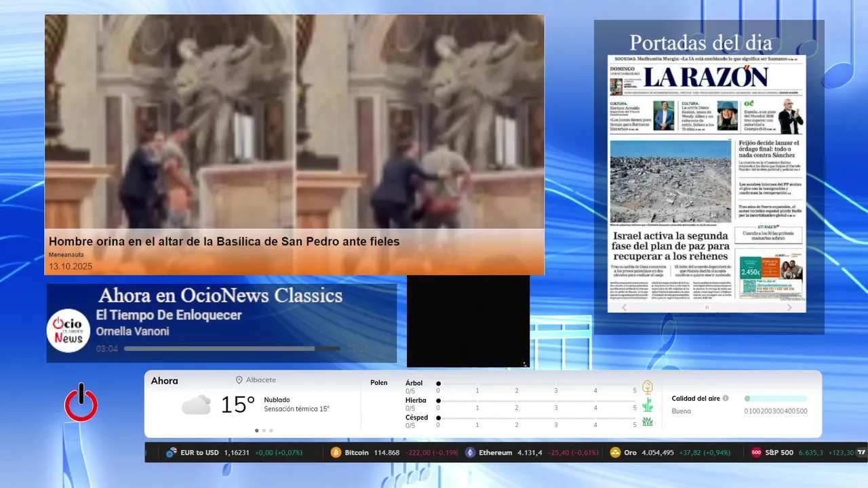The width and height of the screenshot is (868, 488).
Task: Click the date 13.10.2025
Action: (71, 266)
